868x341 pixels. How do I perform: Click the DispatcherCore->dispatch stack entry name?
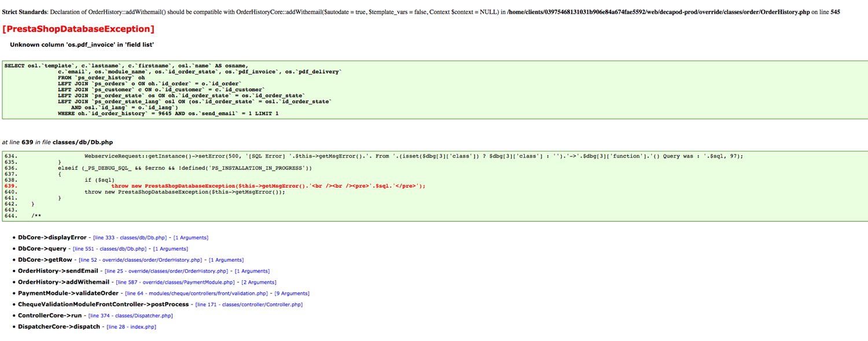tap(59, 327)
